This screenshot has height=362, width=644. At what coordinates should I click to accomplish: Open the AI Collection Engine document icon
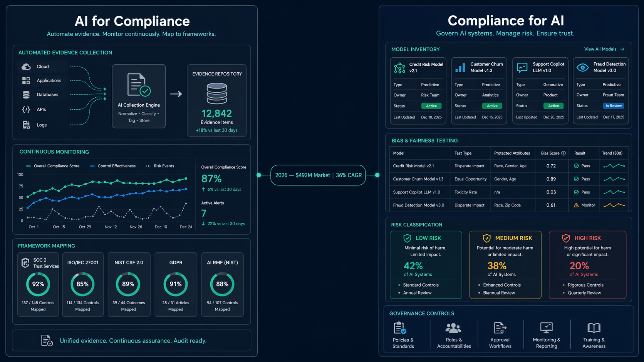click(x=139, y=85)
